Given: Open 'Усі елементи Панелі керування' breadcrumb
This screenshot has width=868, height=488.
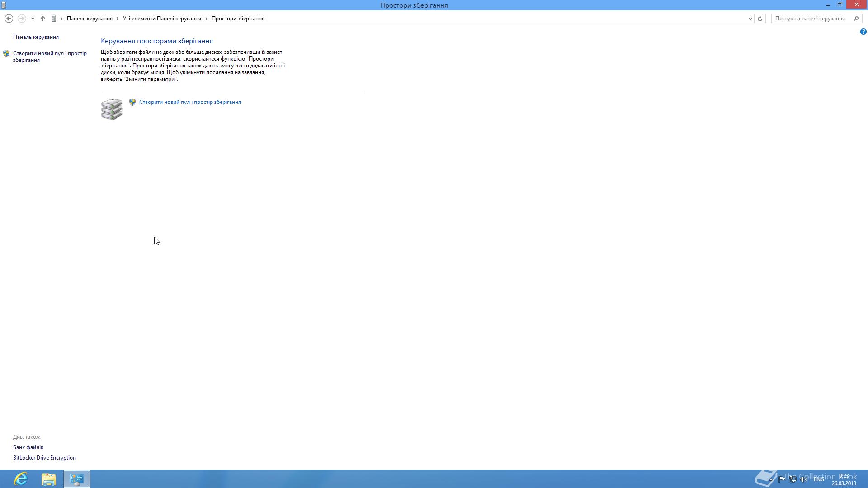Looking at the screenshot, I should [x=162, y=19].
